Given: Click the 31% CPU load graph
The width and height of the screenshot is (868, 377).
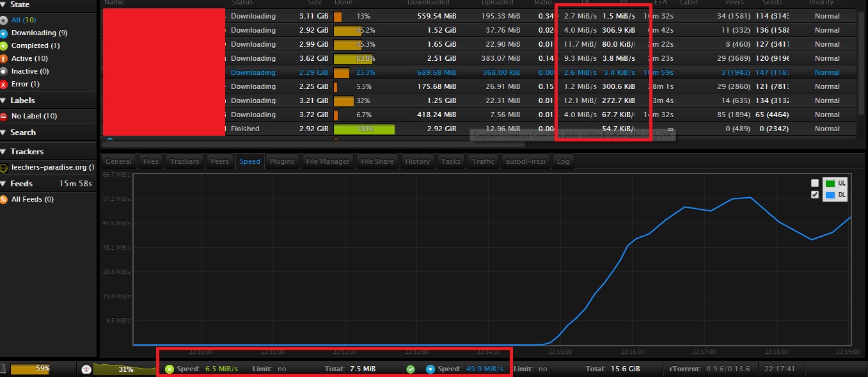Looking at the screenshot, I should click(125, 369).
